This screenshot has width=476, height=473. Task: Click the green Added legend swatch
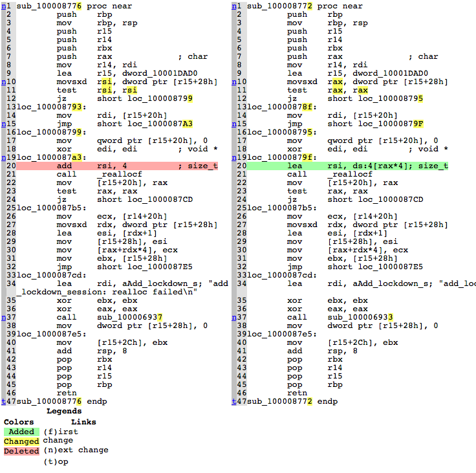tap(21, 432)
